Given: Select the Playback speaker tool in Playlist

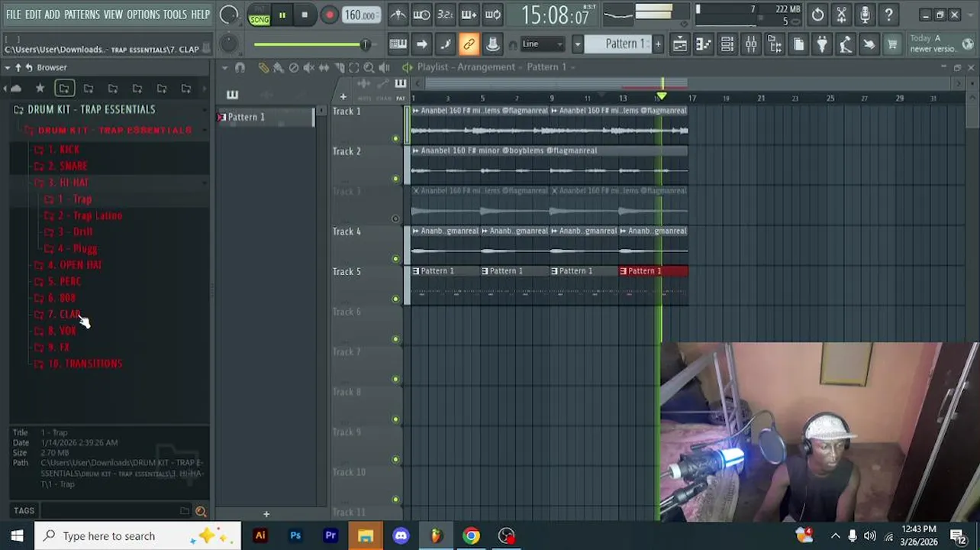Looking at the screenshot, I should click(x=384, y=67).
